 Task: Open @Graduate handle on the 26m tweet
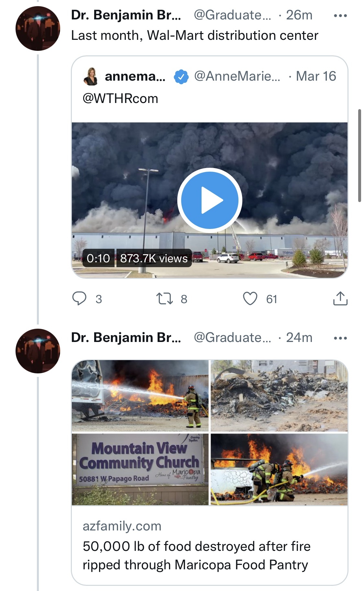(x=232, y=15)
